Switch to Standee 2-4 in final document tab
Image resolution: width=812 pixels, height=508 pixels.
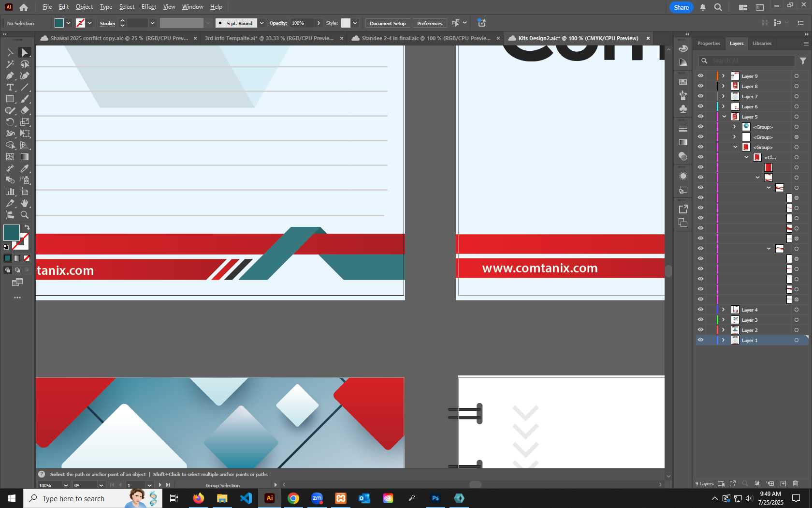click(x=425, y=38)
